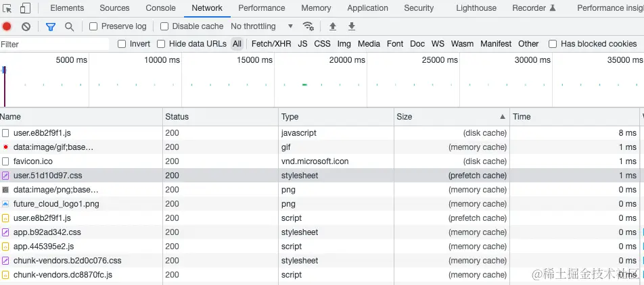
Task: Click the stylesheet icon of chunk-vendors.b2d0c076.css
Action: 5,261
